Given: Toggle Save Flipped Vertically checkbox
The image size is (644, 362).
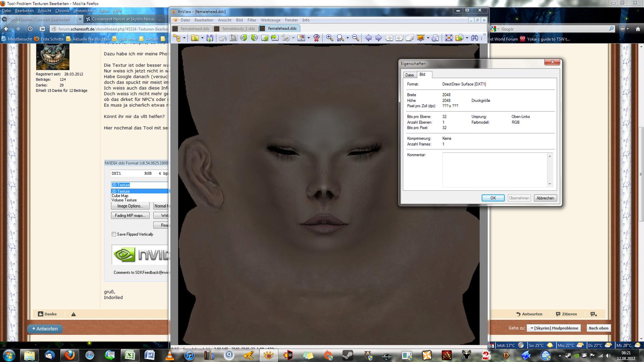Looking at the screenshot, I should click(x=114, y=234).
